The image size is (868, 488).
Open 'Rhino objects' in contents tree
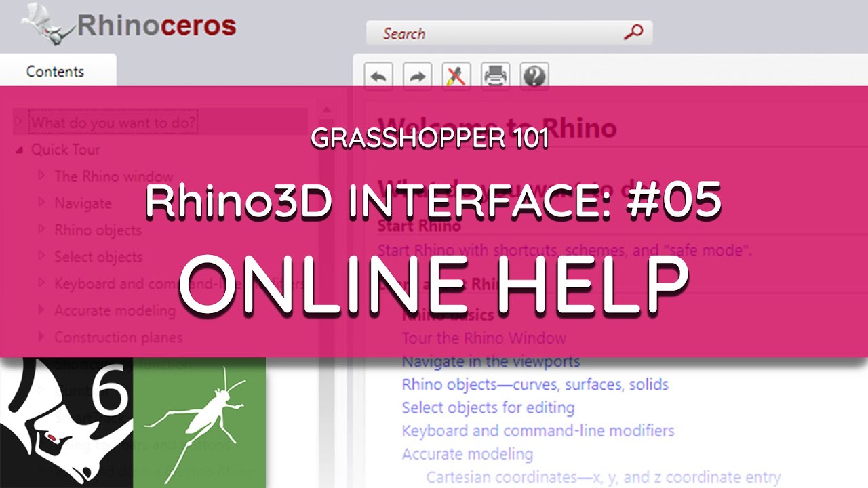98,230
